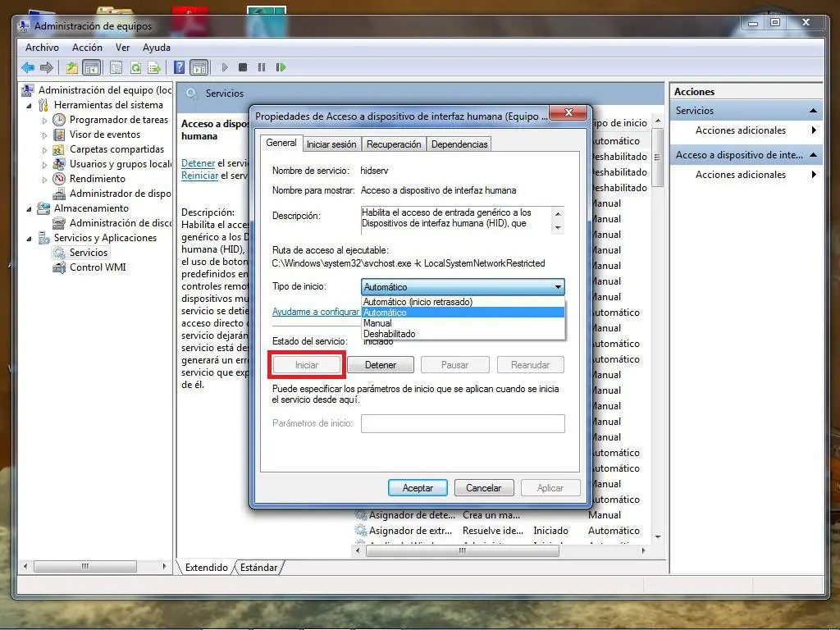Open Help via the blue question mark icon
Image resolution: width=840 pixels, height=630 pixels.
pyautogui.click(x=180, y=67)
